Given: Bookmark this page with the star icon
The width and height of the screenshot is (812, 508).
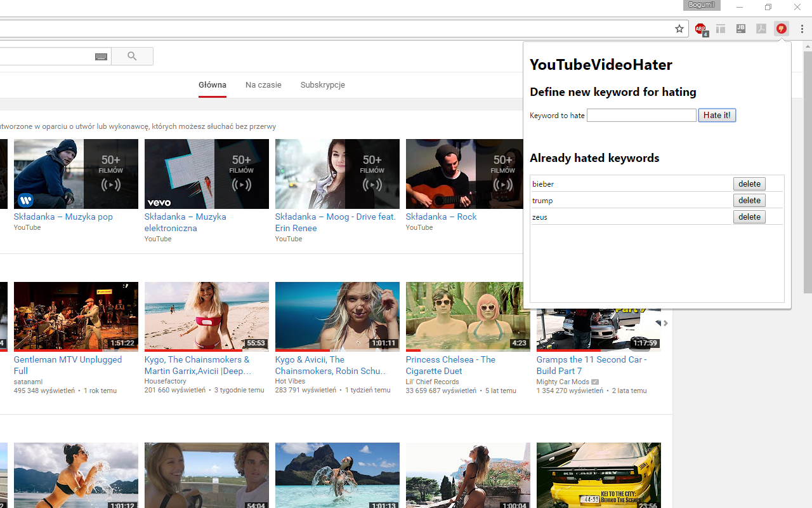Looking at the screenshot, I should (x=679, y=29).
